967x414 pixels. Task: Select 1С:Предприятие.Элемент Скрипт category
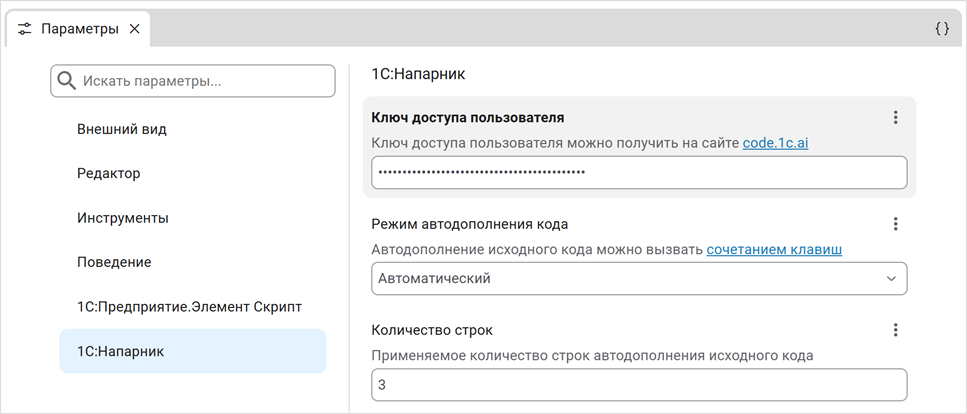192,307
